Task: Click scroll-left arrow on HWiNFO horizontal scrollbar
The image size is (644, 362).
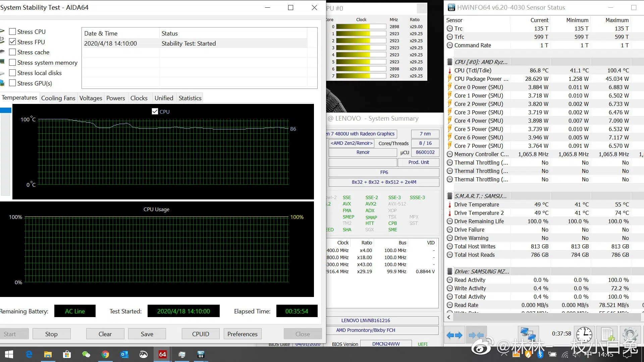Action: tap(449, 317)
